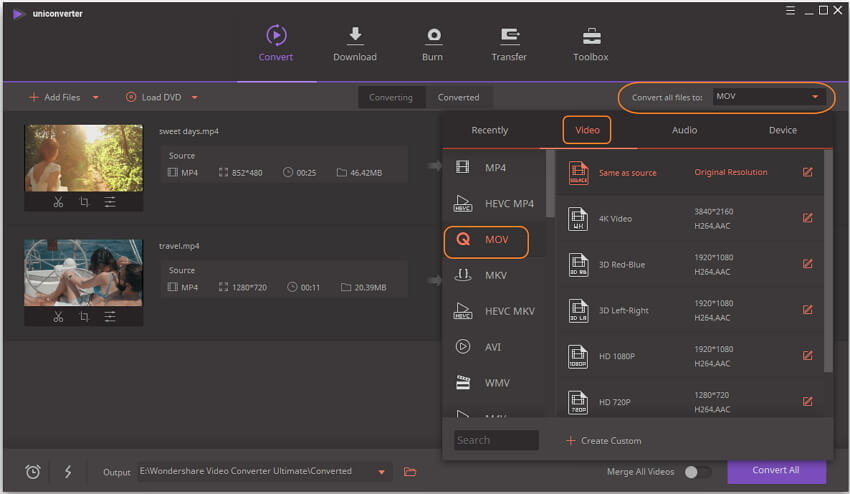Click the trim scissors icon for sweet days.mp4

tap(58, 202)
